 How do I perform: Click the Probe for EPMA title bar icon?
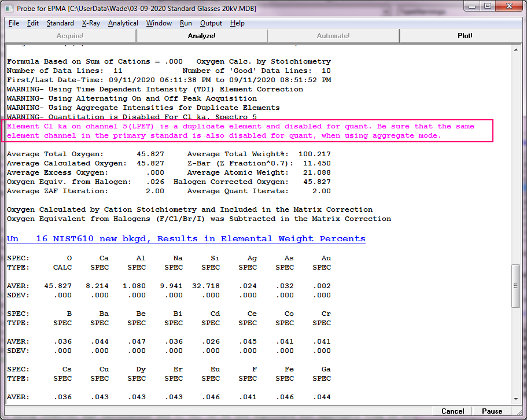(9, 7)
